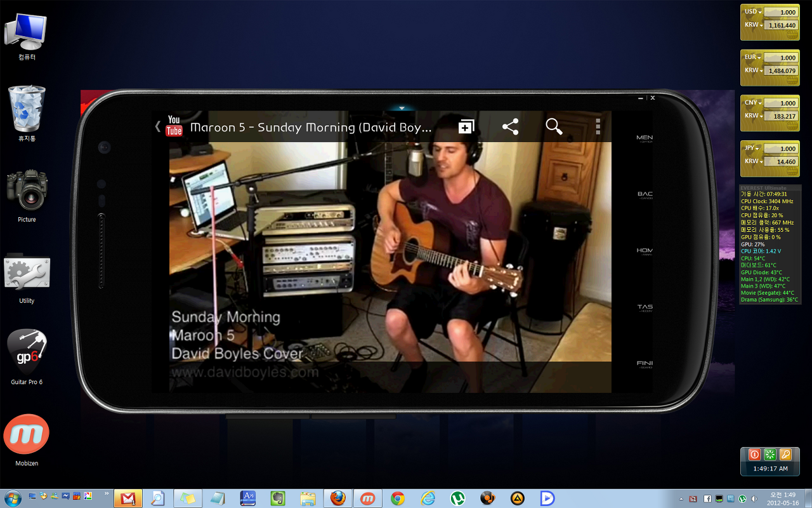Open the KRW dropdown in the EUR converter
Image resolution: width=812 pixels, height=508 pixels.
pyautogui.click(x=753, y=70)
